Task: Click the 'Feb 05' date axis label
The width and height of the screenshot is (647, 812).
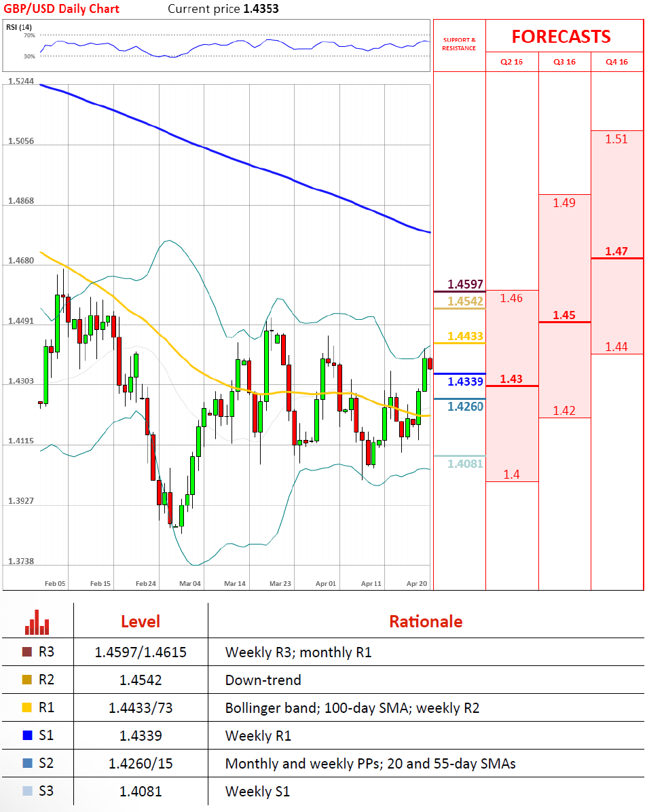Action: click(x=55, y=584)
